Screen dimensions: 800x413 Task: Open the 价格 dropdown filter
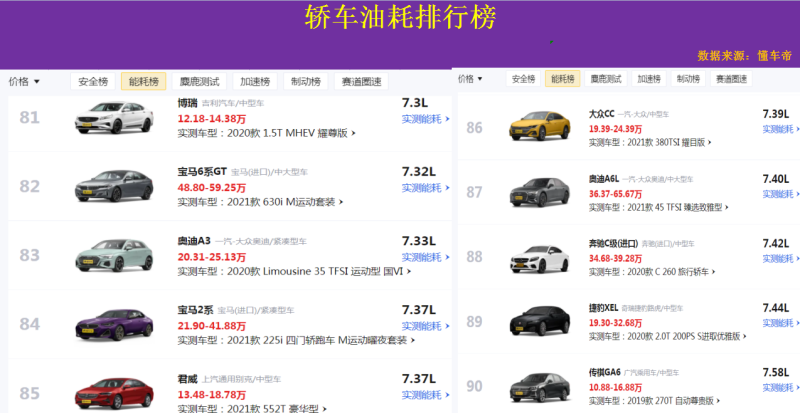(x=24, y=81)
